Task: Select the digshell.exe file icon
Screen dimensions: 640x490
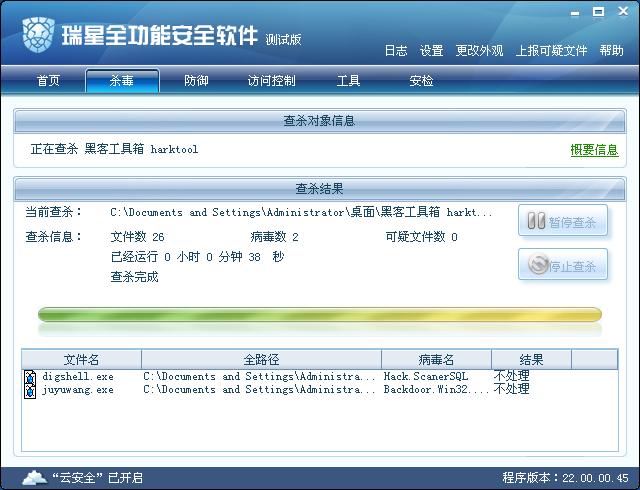Action: click(x=30, y=377)
